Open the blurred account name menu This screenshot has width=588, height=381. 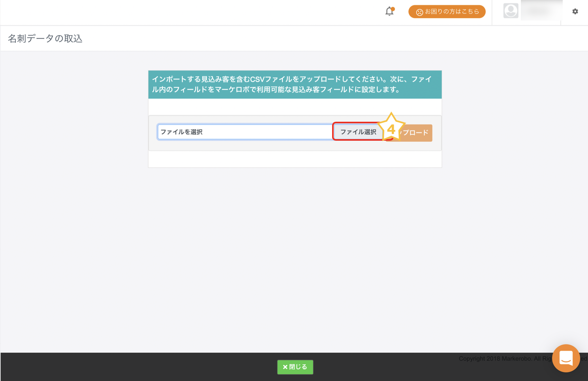[541, 11]
